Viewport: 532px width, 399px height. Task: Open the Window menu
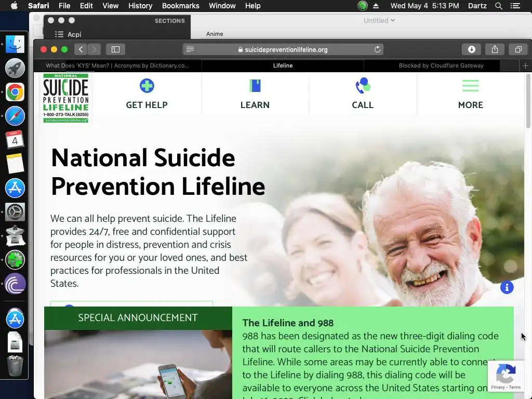[x=222, y=6]
